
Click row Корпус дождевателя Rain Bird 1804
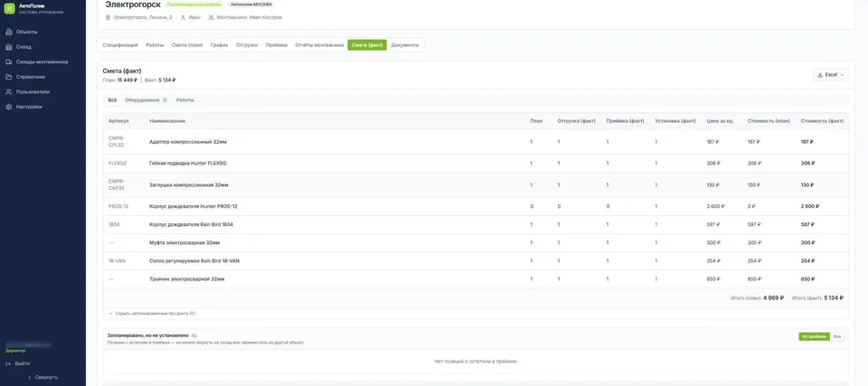[476, 225]
